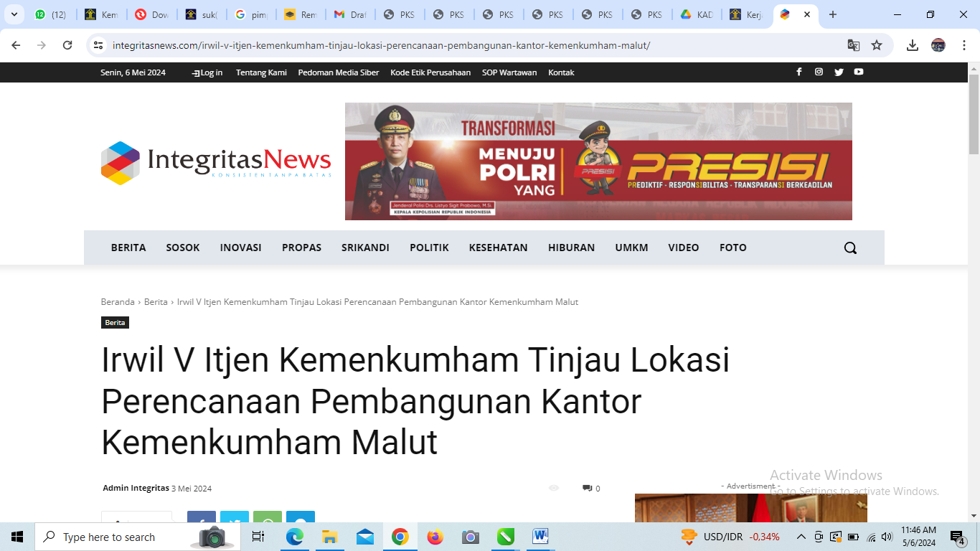This screenshot has height=551, width=980.
Task: Open the Pedoman Media Siber link
Action: pos(339,72)
